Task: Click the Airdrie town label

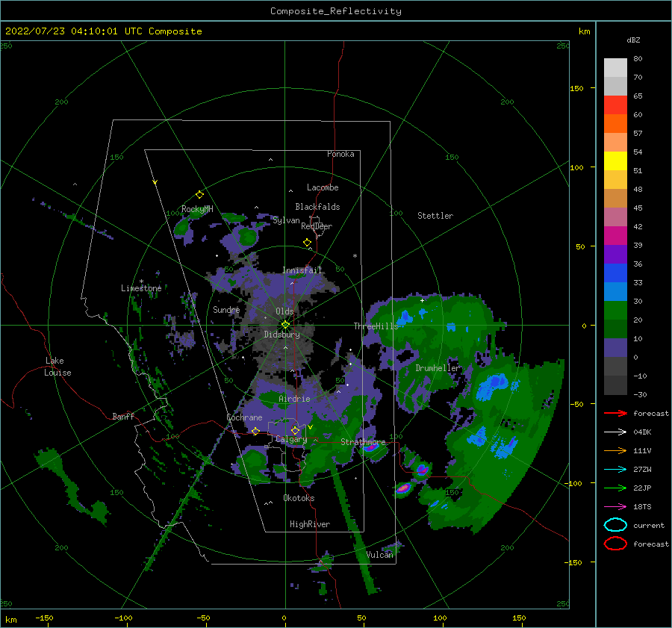Action: 294,399
